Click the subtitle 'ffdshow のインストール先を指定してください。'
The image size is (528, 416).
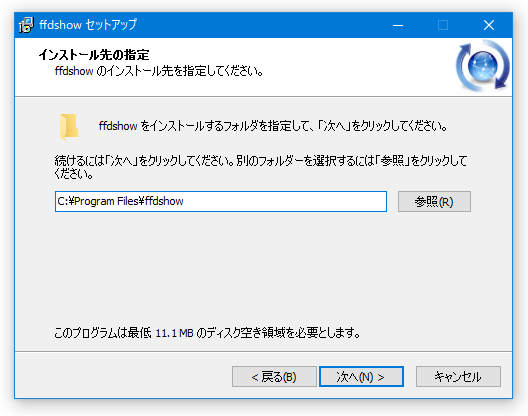click(x=159, y=71)
